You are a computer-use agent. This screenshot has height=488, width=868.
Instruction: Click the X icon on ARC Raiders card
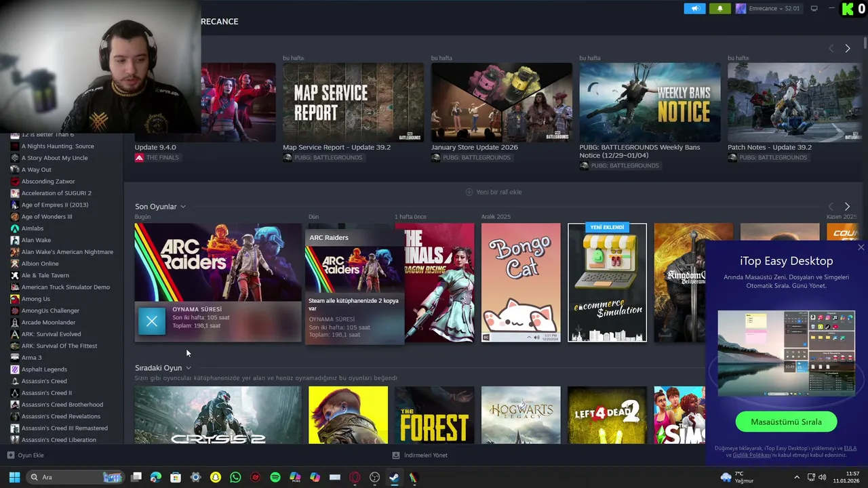pyautogui.click(x=152, y=321)
